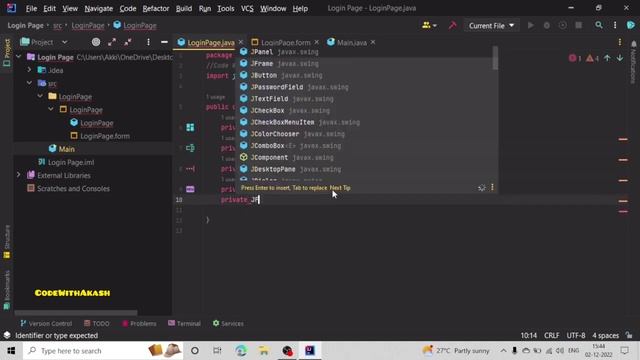This screenshot has width=640, height=360.
Task: Show hidden system tray icons chevron
Action: 503,351
